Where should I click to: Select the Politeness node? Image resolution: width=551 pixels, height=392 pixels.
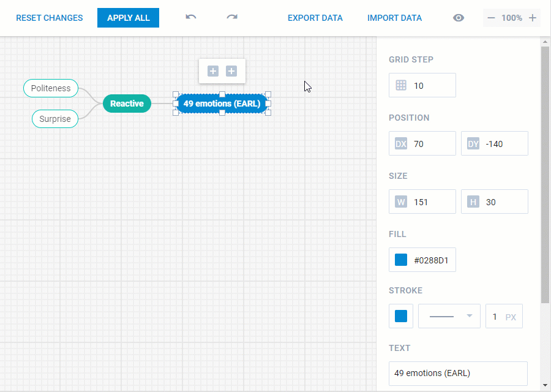(51, 88)
